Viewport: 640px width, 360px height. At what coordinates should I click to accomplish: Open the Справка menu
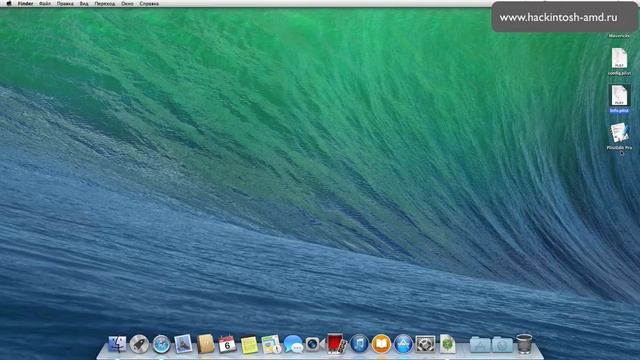(149, 3)
